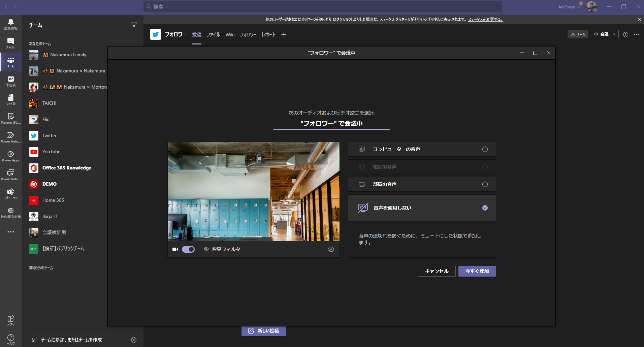
Task: Switch to the レポート tab
Action: [268, 34]
